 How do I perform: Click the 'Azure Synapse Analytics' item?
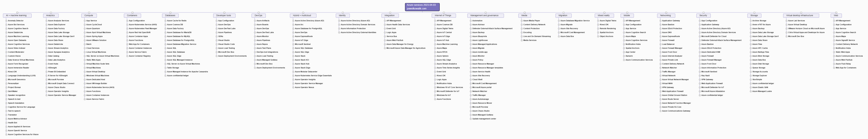pyautogui.click(x=59, y=52)
